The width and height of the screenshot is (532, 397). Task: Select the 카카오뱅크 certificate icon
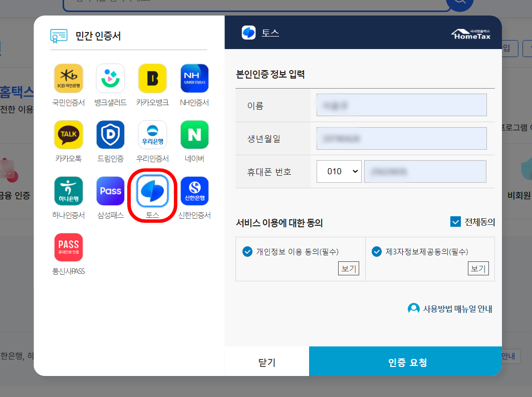click(152, 78)
